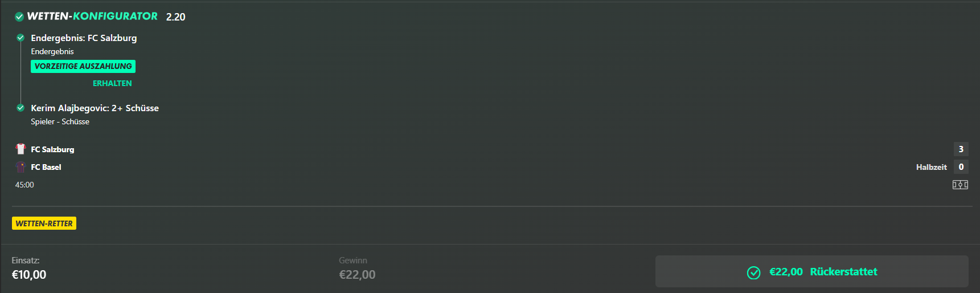Click the Erhalten label
The height and width of the screenshot is (293, 980).
112,83
